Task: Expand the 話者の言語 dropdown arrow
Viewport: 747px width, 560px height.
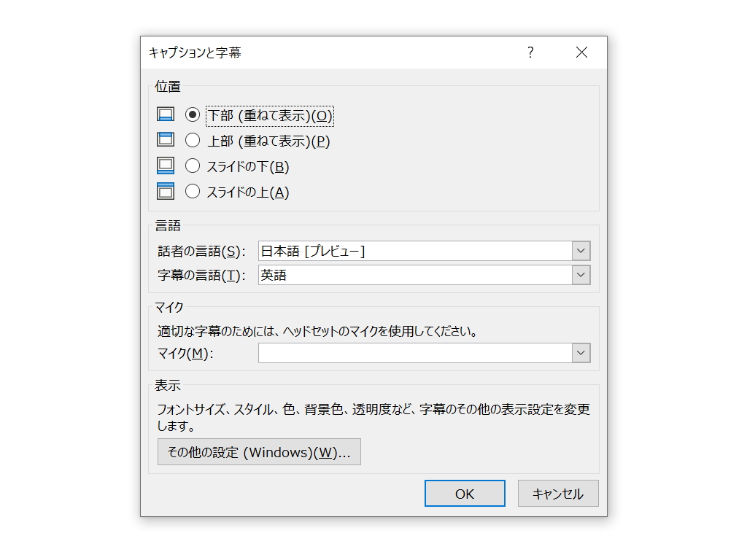Action: 581,251
